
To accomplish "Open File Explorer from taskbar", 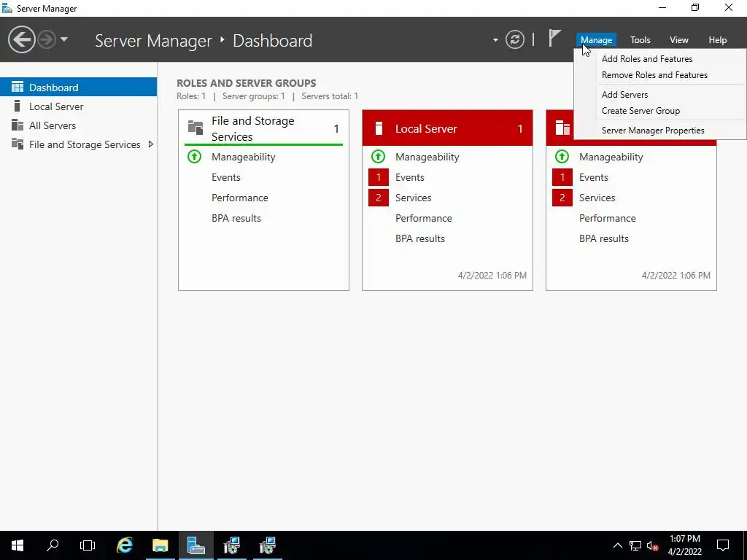I will pyautogui.click(x=160, y=545).
